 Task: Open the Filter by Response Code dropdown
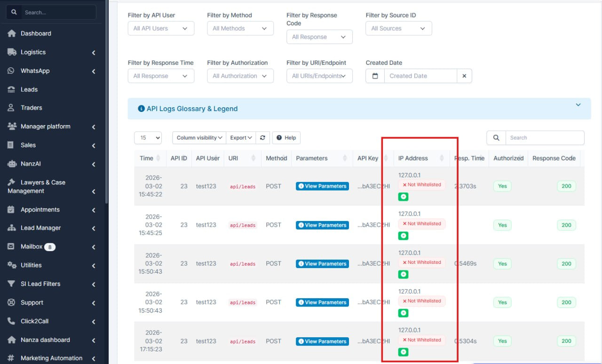319,37
